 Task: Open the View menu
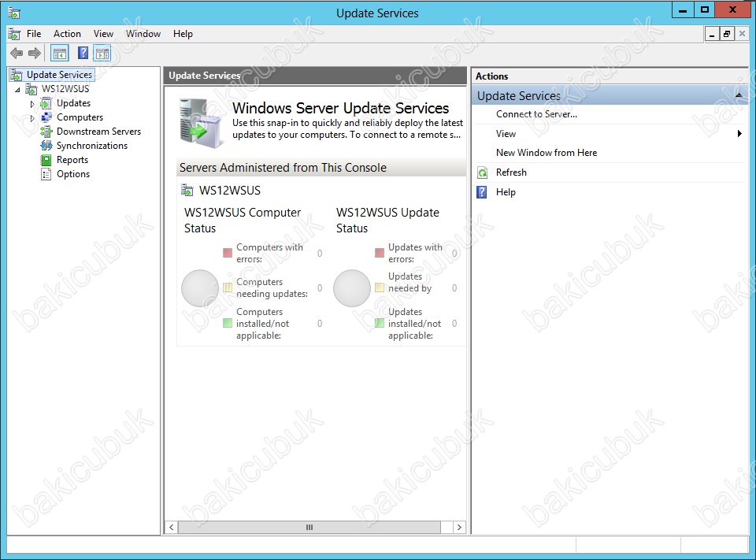[x=103, y=34]
